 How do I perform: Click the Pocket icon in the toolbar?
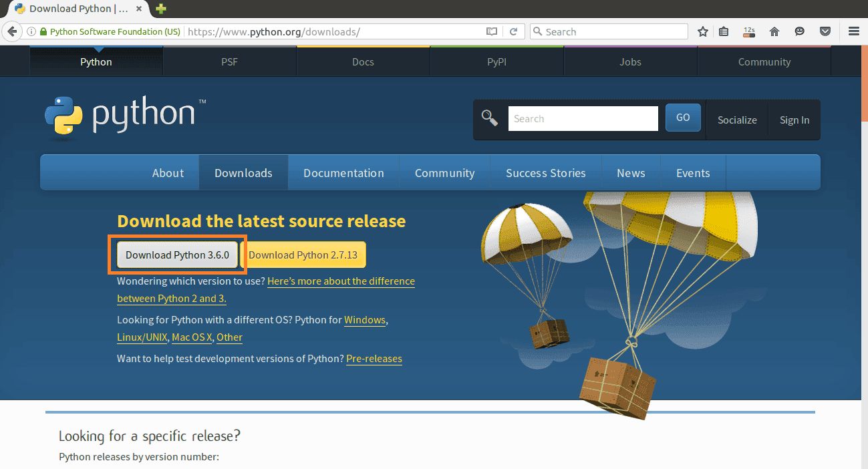(825, 31)
